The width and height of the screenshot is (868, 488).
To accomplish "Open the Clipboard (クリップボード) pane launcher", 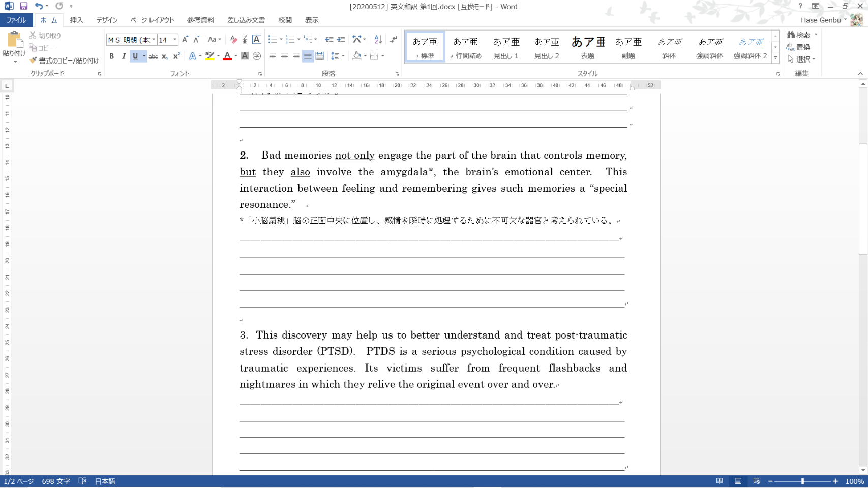I will tap(100, 74).
